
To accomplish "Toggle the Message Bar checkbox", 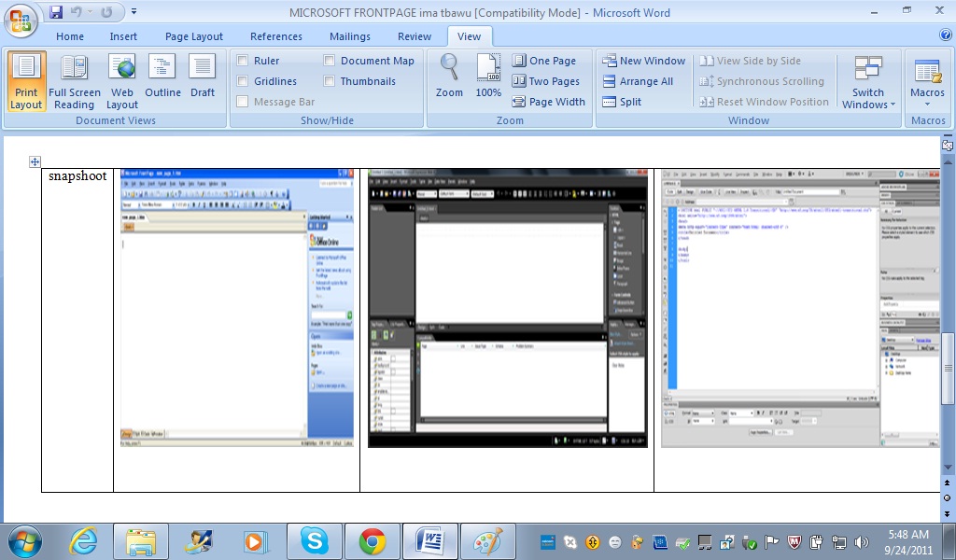I will [x=243, y=102].
